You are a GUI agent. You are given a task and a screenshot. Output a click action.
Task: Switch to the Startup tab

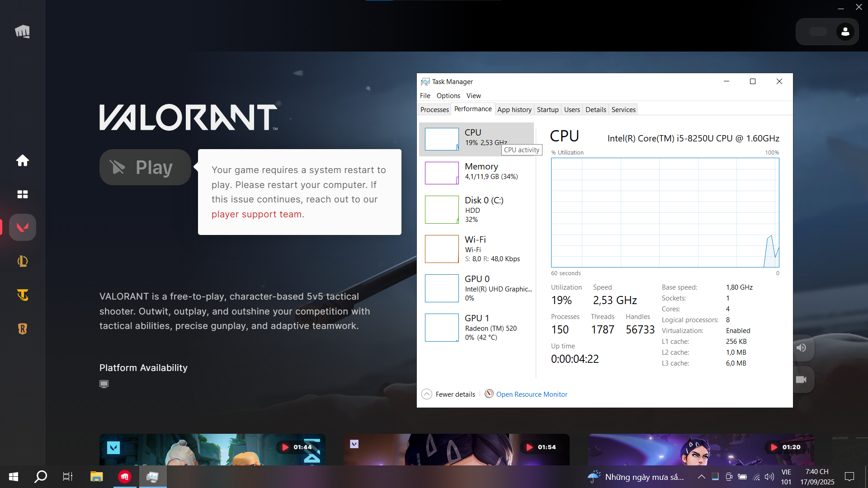(547, 109)
